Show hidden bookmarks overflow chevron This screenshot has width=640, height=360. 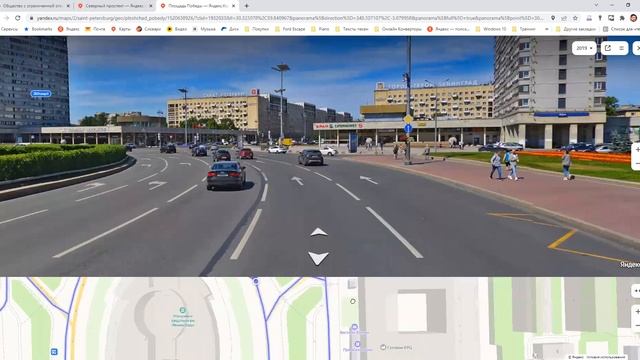547,29
